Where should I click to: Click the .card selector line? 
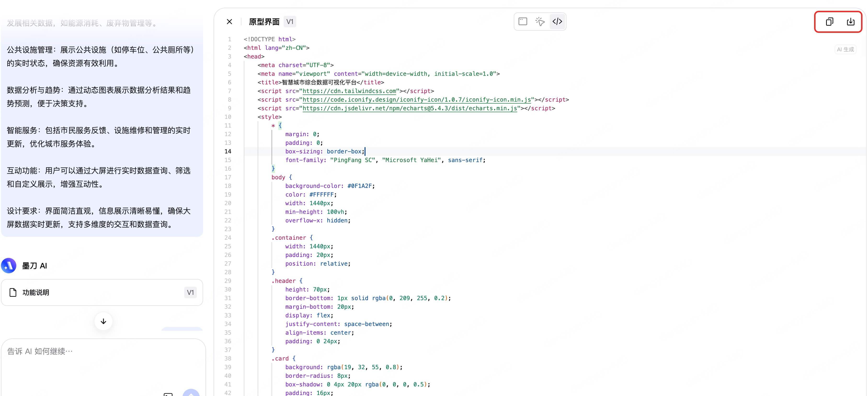(x=283, y=359)
